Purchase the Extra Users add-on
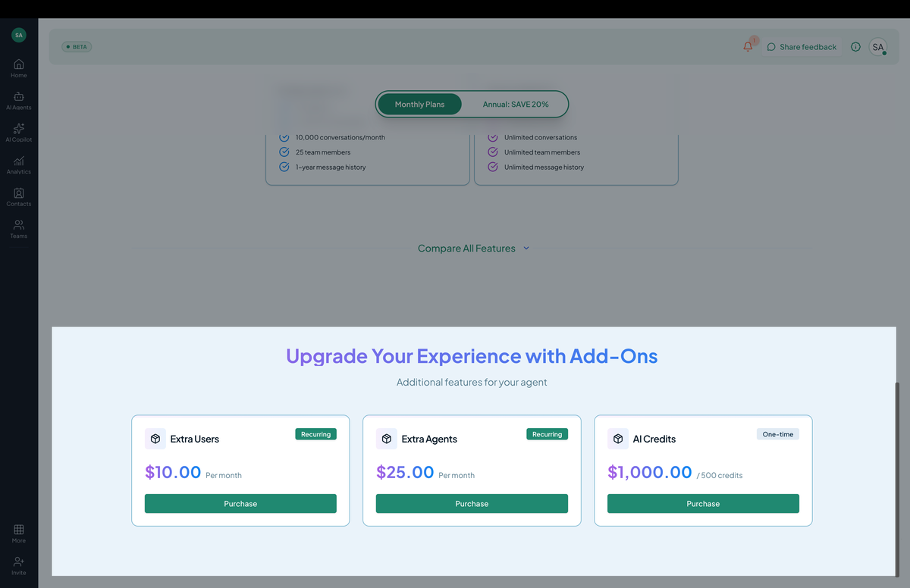Screen dimensions: 910x588 (x=240, y=504)
